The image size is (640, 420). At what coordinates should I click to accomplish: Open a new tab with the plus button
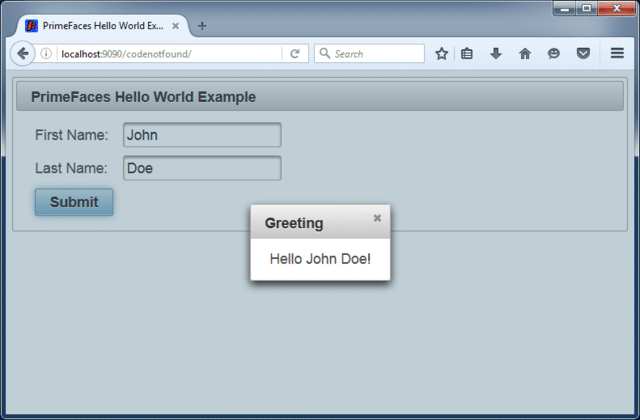click(202, 26)
